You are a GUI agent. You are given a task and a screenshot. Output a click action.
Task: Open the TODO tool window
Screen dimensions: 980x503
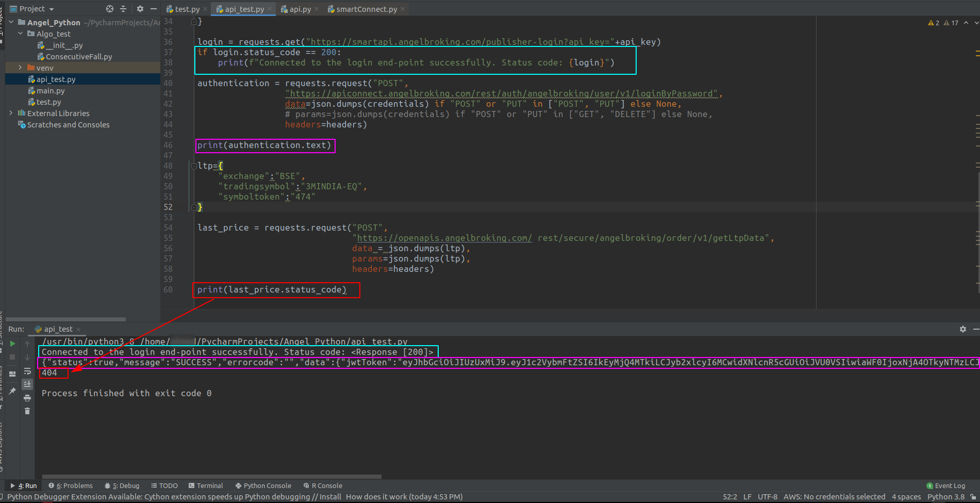[x=164, y=485]
